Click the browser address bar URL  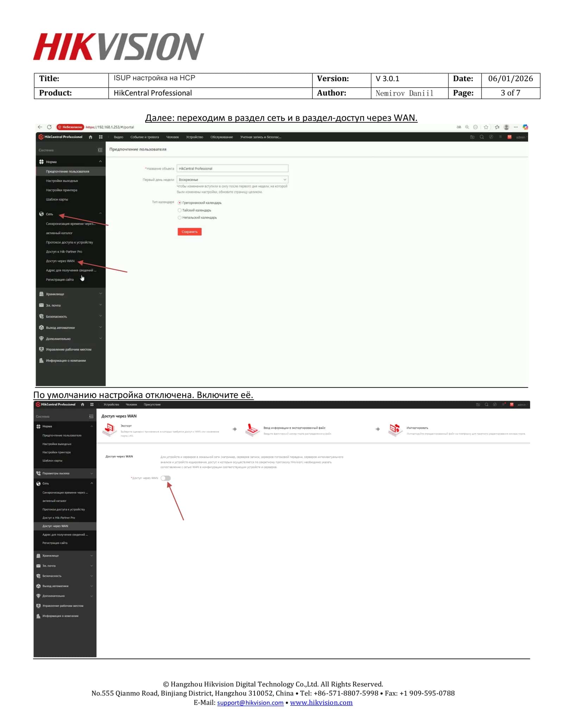click(x=110, y=127)
